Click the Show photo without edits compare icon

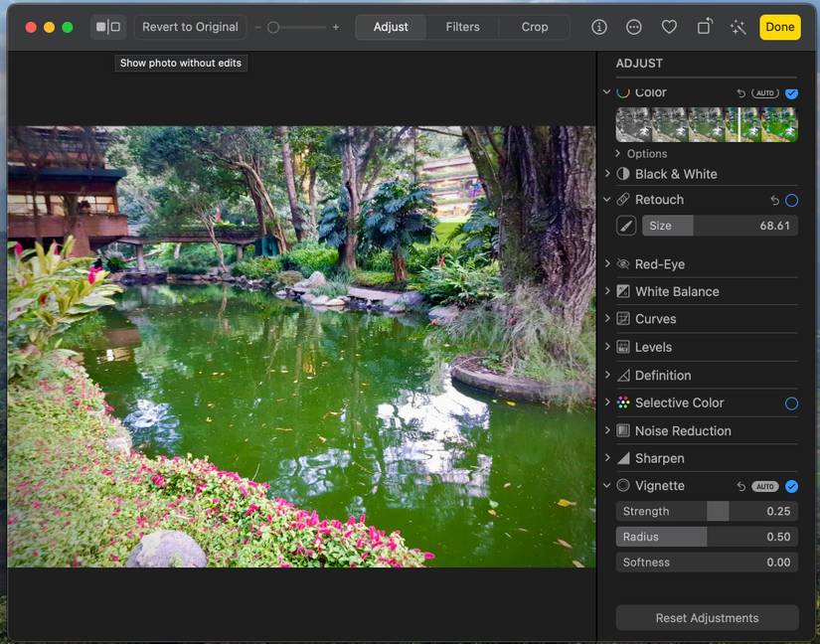coord(108,27)
